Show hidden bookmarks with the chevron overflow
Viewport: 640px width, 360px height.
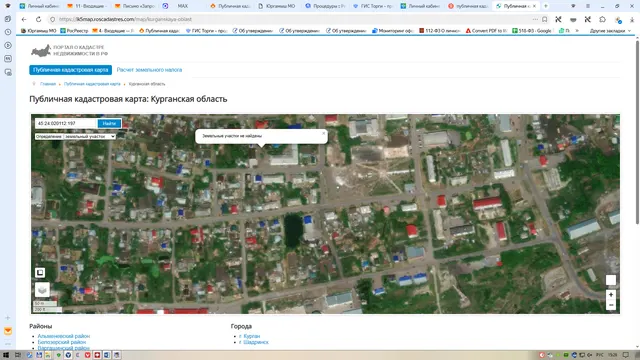[x=577, y=31]
